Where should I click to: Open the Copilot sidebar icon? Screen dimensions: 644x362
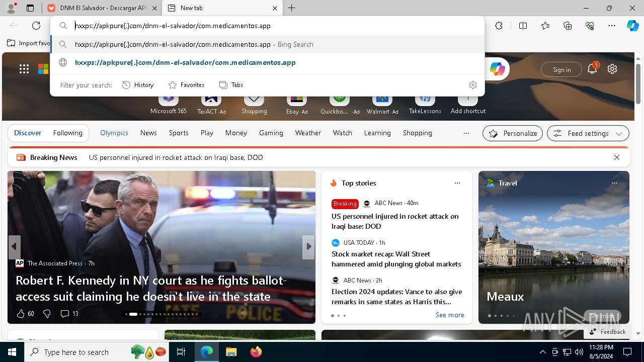(x=632, y=26)
